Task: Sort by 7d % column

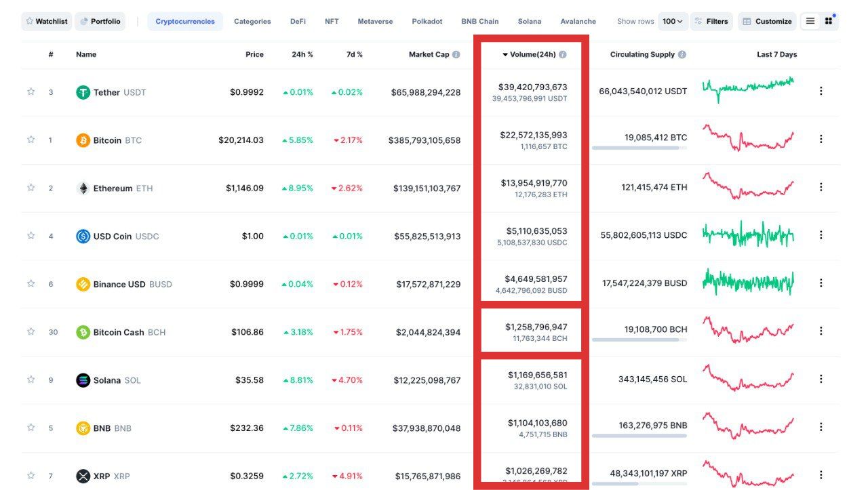Action: (x=354, y=54)
